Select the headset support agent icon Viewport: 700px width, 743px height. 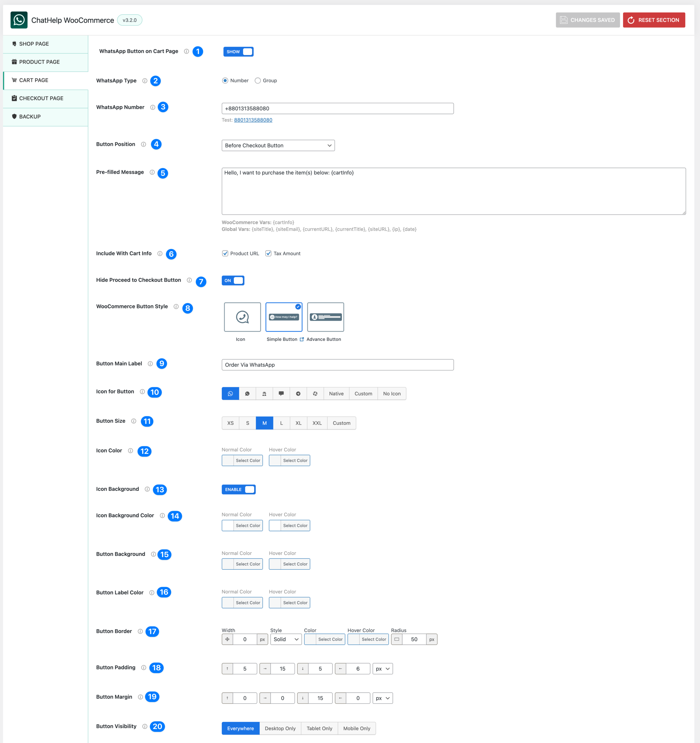264,394
